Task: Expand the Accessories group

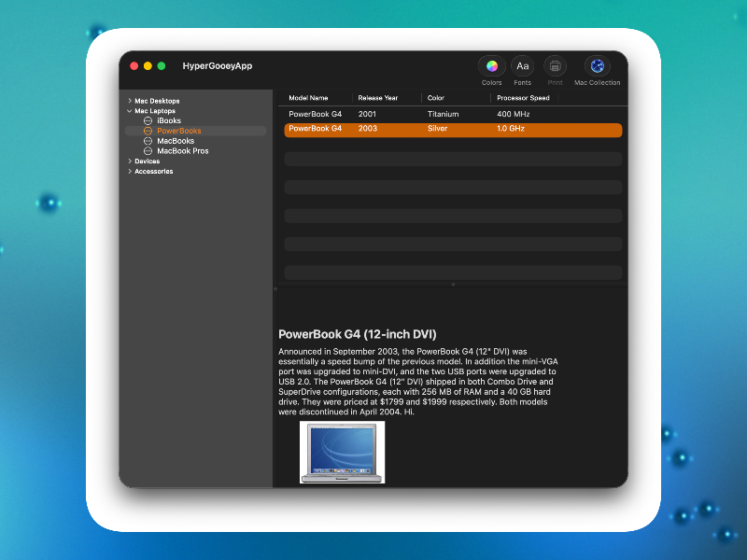Action: (130, 172)
